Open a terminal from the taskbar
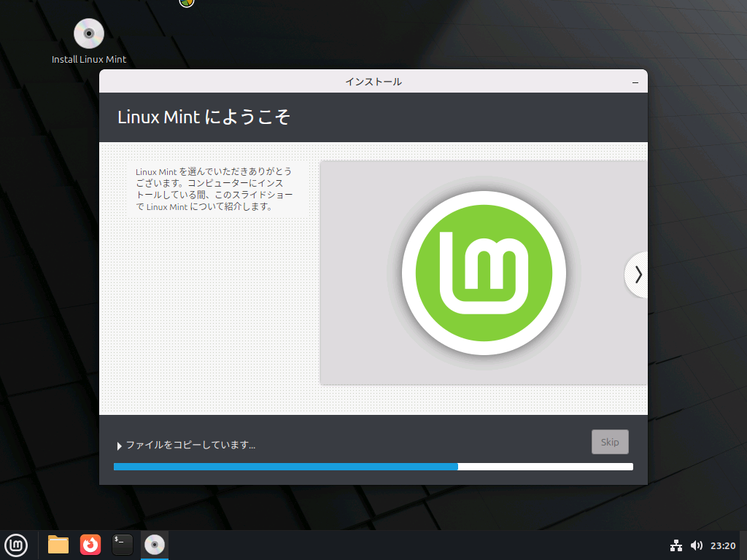The height and width of the screenshot is (560, 747). tap(122, 545)
